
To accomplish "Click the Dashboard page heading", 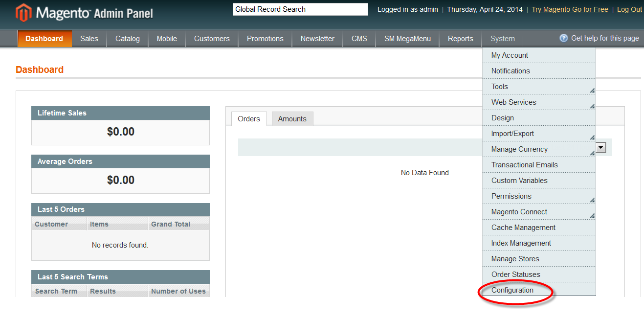I will coord(40,70).
